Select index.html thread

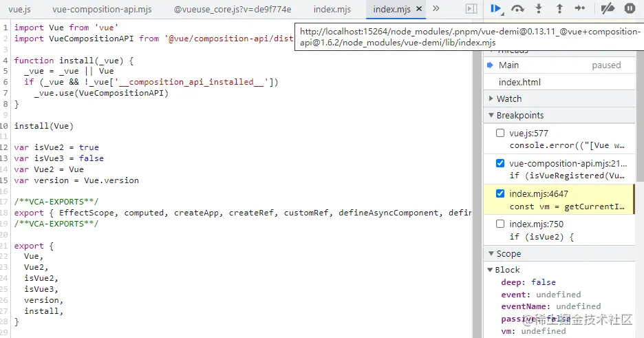coord(559,82)
